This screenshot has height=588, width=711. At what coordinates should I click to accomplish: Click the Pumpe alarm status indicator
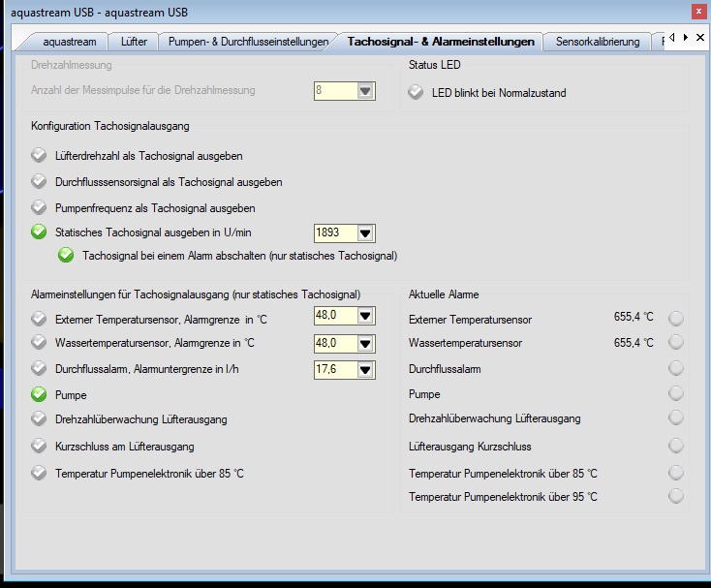click(675, 393)
